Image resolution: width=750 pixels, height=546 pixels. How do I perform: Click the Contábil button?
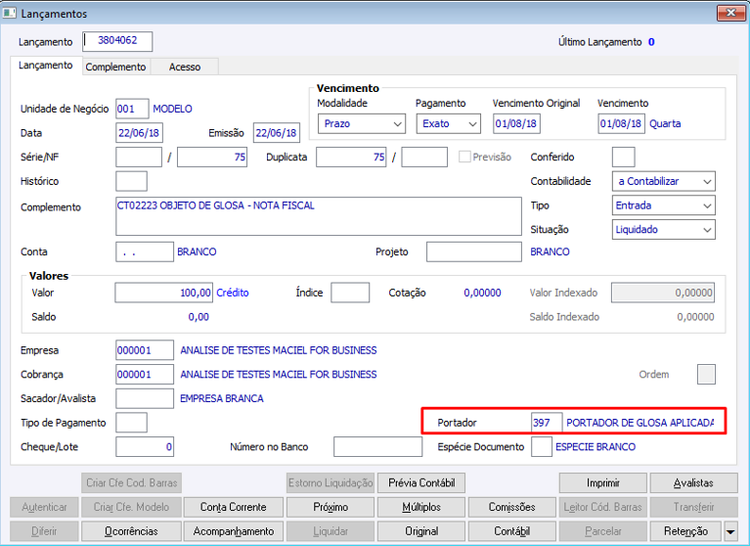512,531
